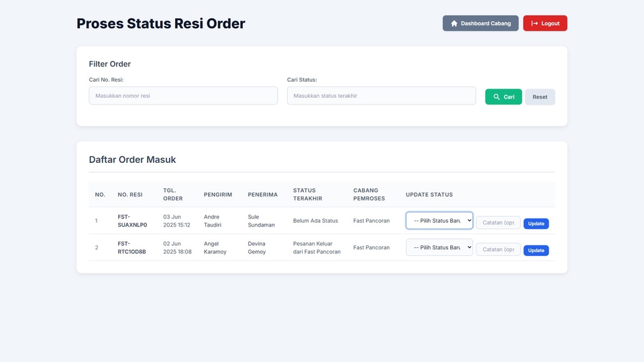644x362 pixels.
Task: Click the home icon in Dashboard Cabang button
Action: (x=454, y=23)
